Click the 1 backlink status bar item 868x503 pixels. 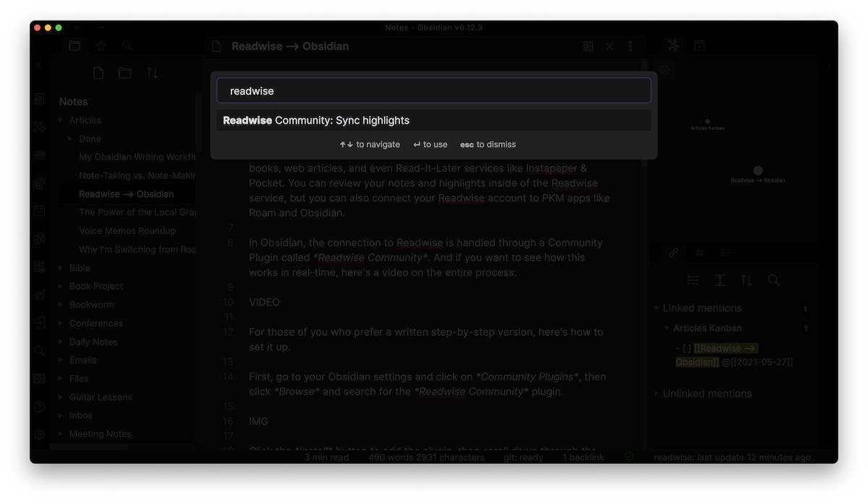pyautogui.click(x=583, y=457)
